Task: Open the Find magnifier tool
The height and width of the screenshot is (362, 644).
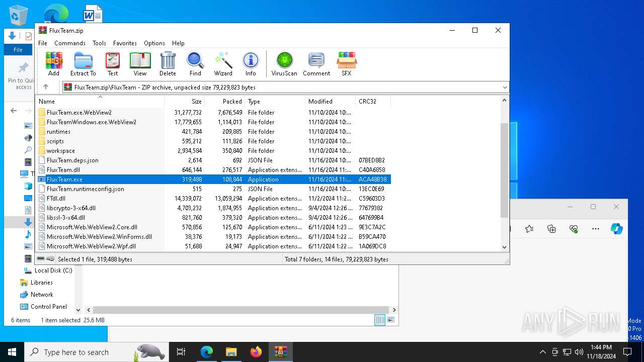Action: tap(195, 64)
